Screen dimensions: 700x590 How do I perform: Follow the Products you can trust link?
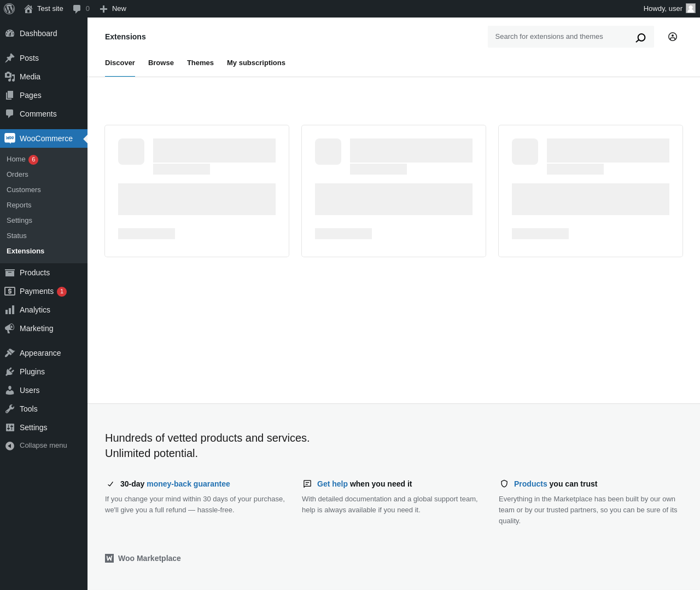pyautogui.click(x=530, y=484)
